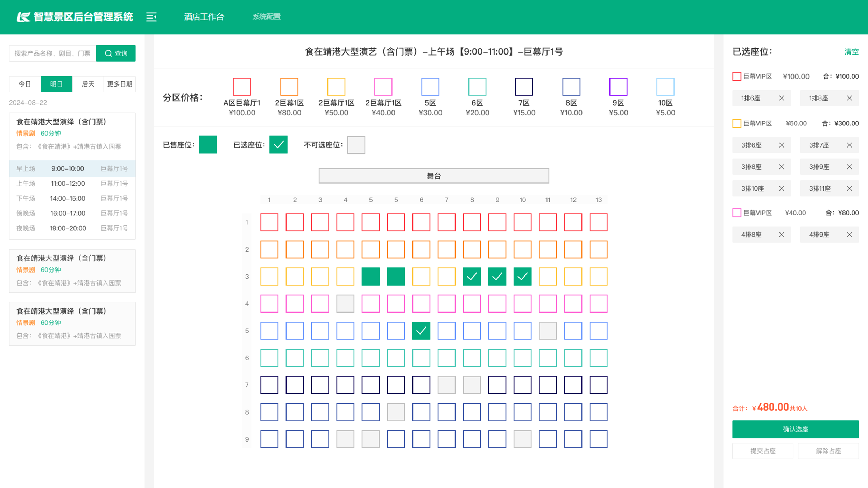This screenshot has height=488, width=868.
Task: Open 更多日期 date picker
Action: tap(119, 84)
